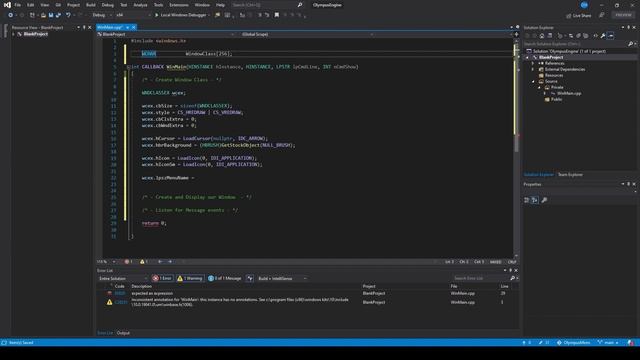Click the Save file toolbar icon

click(51, 15)
